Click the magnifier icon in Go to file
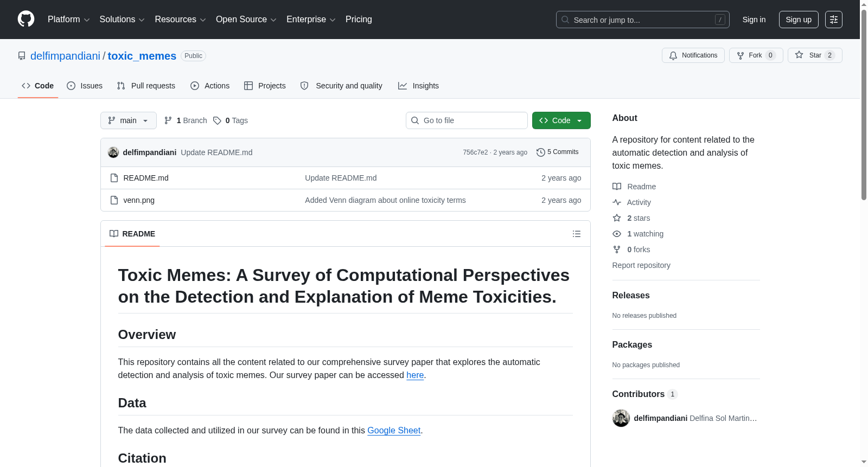Viewport: 868px width, 467px height. 415,120
